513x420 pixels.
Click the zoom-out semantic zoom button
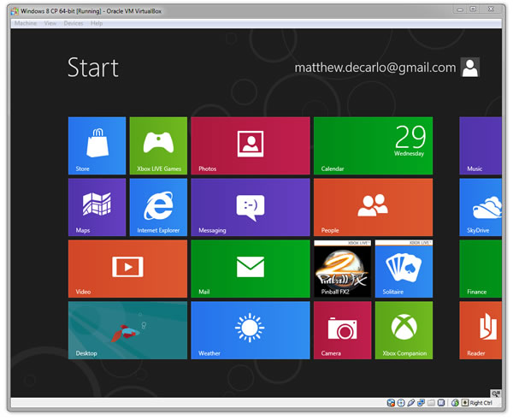pyautogui.click(x=496, y=393)
